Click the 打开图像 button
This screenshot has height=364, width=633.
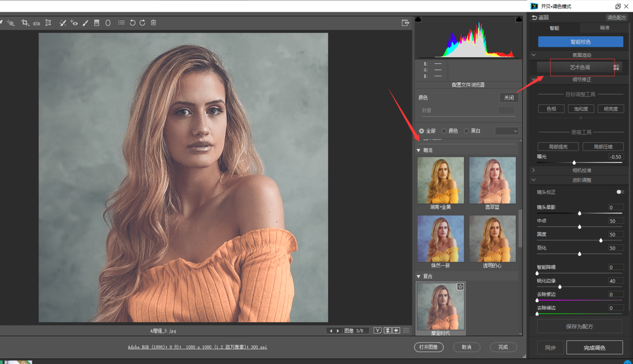tap(428, 347)
